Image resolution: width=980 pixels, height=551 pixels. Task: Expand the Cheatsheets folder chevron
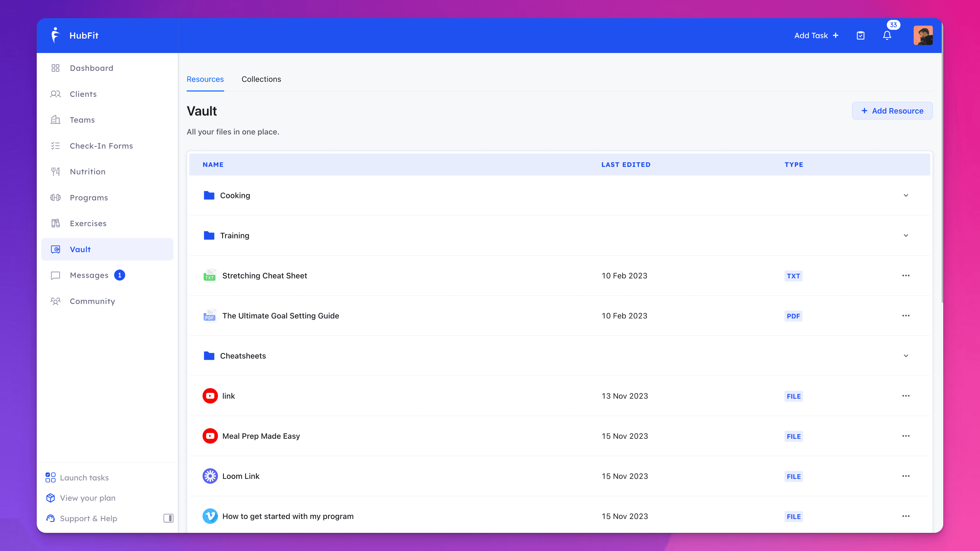(906, 356)
